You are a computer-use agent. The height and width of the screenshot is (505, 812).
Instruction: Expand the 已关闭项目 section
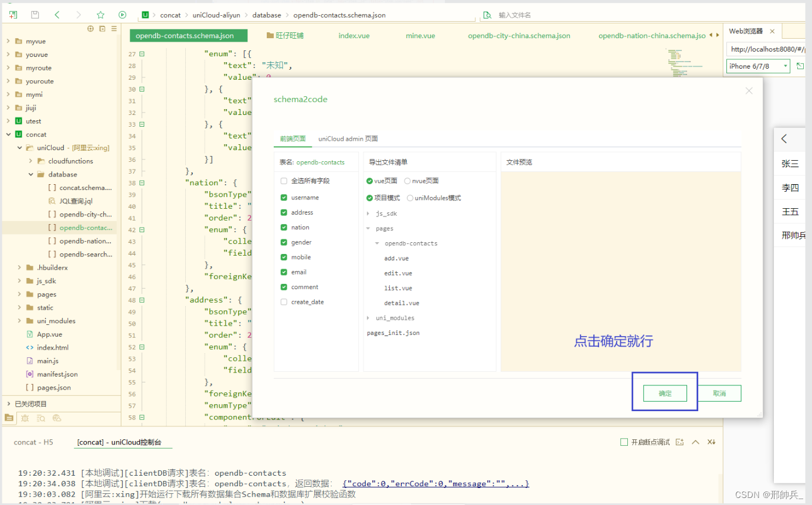pos(8,404)
